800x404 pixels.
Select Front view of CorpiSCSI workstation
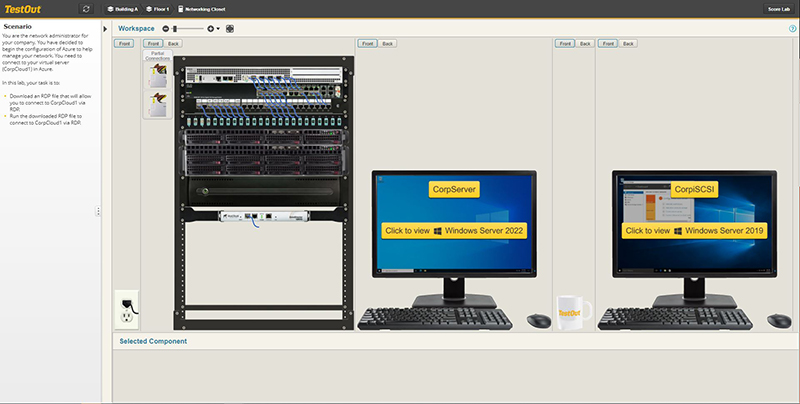coord(608,43)
